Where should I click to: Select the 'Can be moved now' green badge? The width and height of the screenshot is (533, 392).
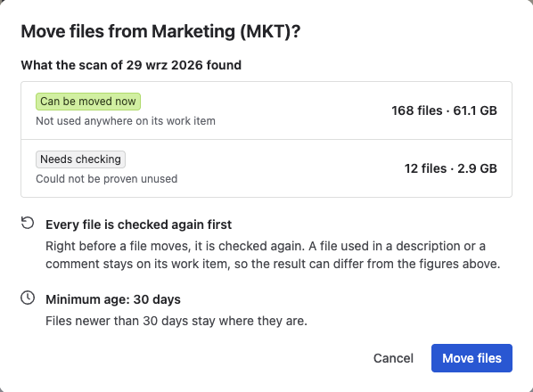(88, 102)
